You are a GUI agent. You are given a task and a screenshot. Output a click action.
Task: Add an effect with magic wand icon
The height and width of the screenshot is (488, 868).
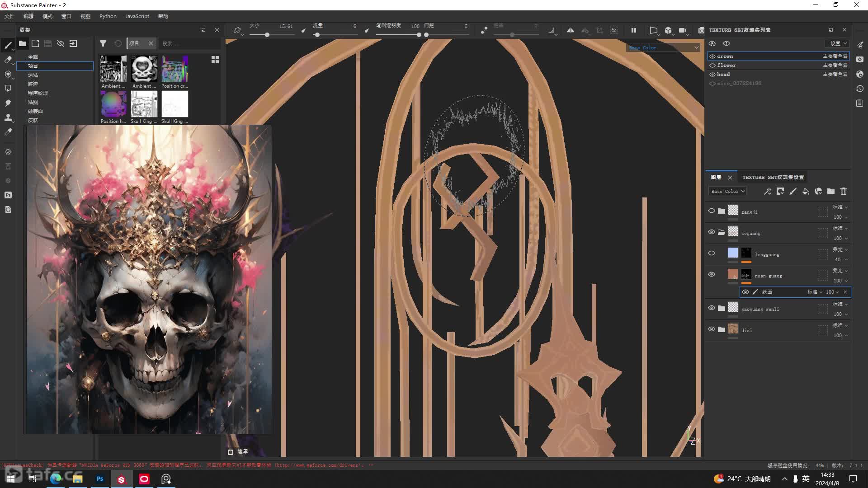[x=768, y=191]
